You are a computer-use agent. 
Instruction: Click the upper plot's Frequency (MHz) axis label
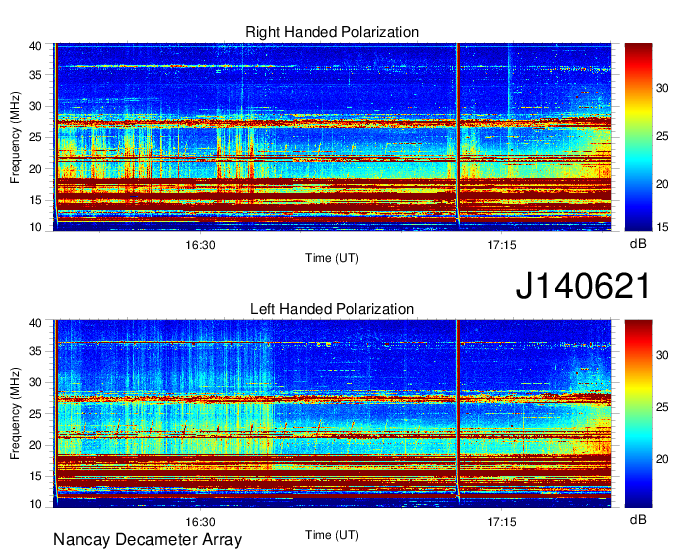[x=15, y=138]
